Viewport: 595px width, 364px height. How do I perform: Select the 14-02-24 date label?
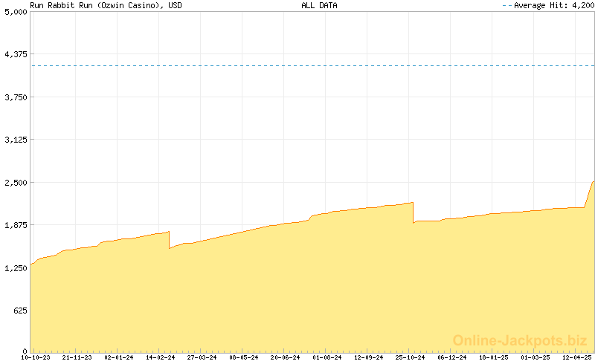tap(161, 357)
